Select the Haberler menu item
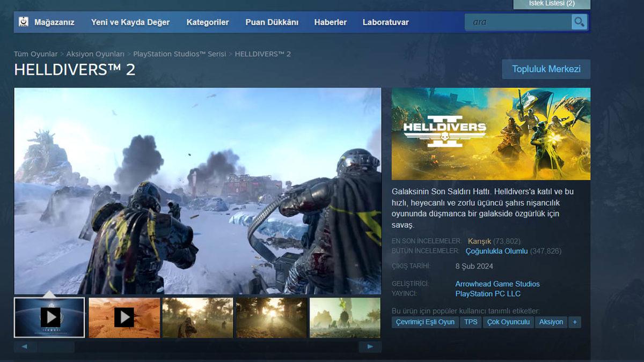The height and width of the screenshot is (362, 644). point(330,22)
